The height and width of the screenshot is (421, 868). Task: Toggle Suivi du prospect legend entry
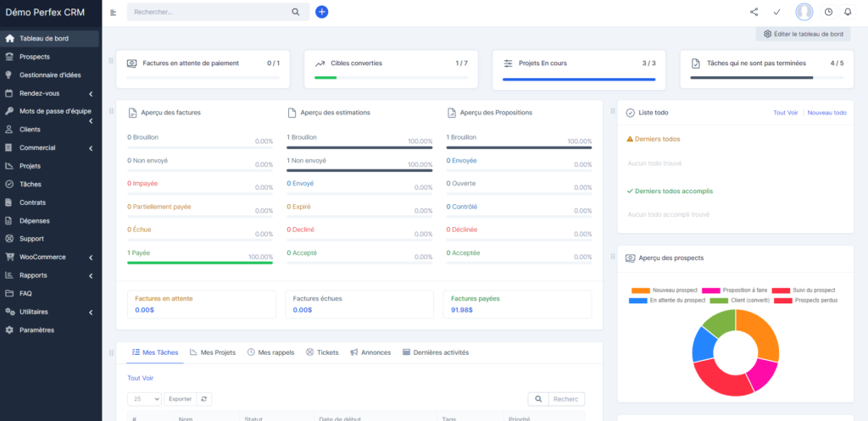(804, 291)
